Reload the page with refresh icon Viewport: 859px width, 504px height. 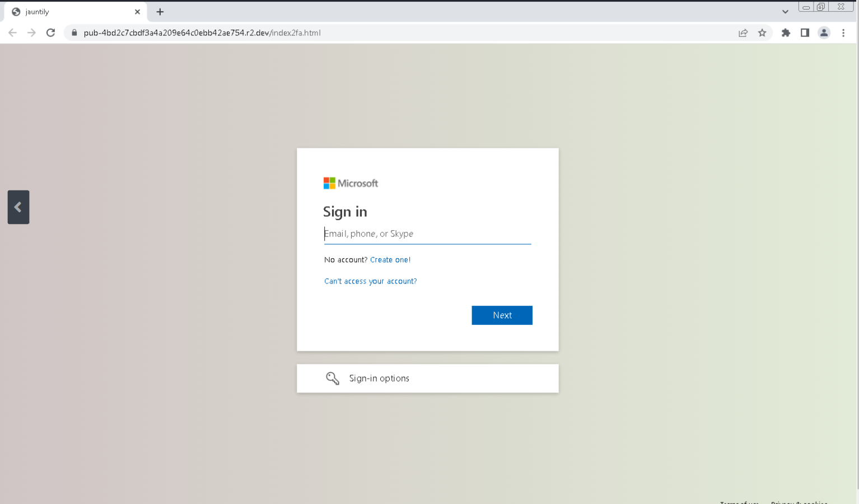pyautogui.click(x=50, y=32)
